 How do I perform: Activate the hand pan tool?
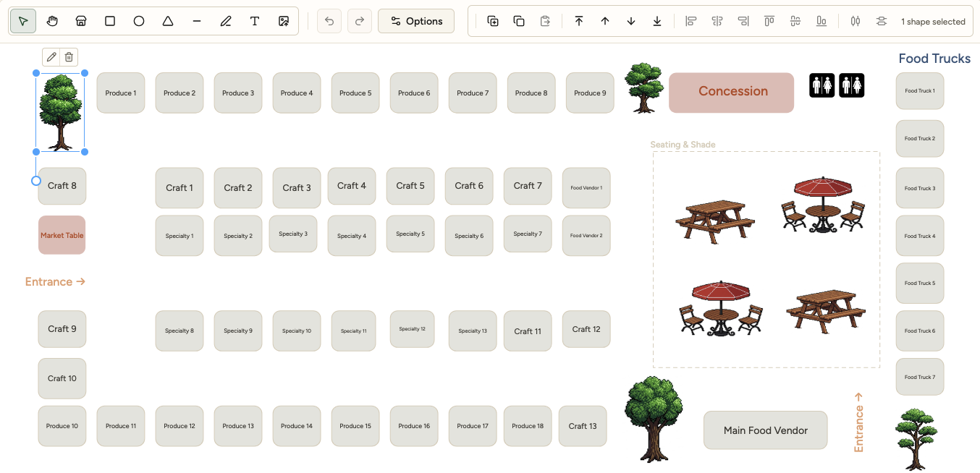point(52,21)
